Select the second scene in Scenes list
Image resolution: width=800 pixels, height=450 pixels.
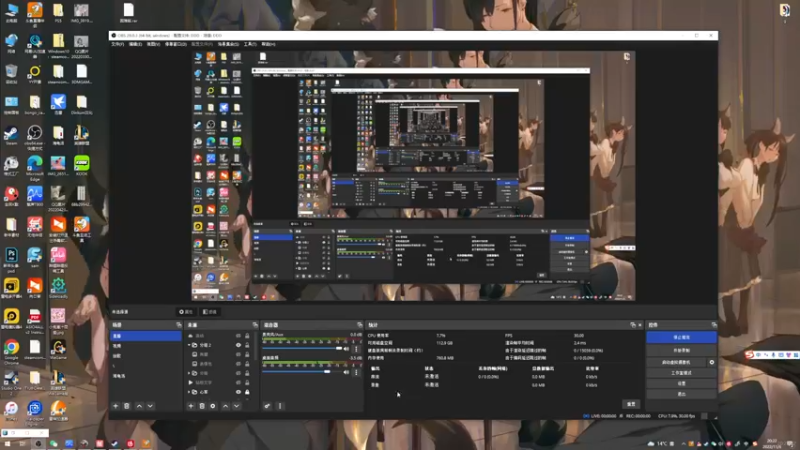coord(146,346)
